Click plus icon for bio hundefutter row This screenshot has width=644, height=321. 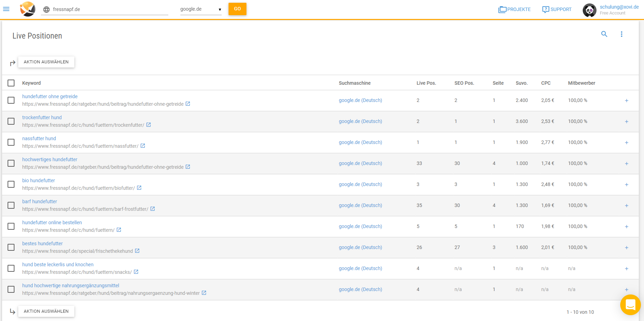coord(627,185)
